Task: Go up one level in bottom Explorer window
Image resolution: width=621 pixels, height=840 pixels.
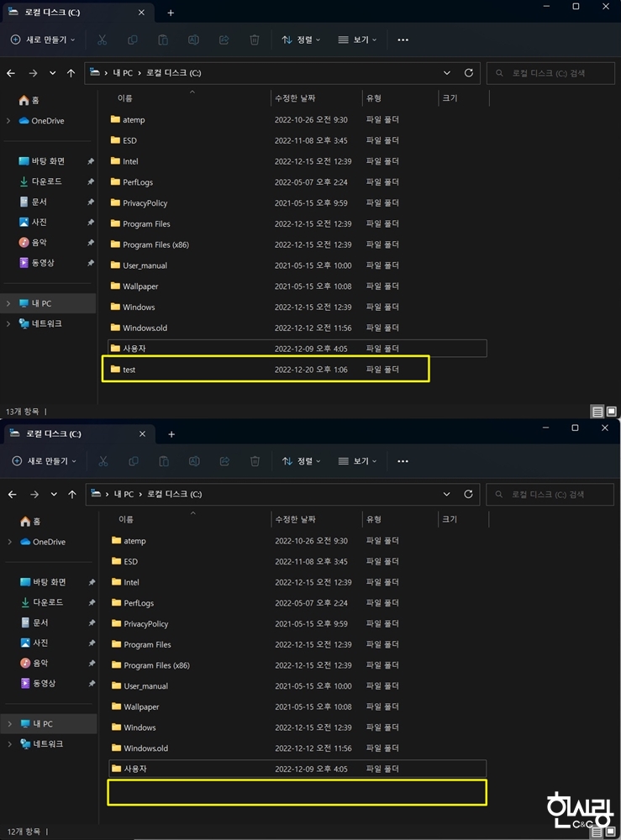Action: click(72, 494)
